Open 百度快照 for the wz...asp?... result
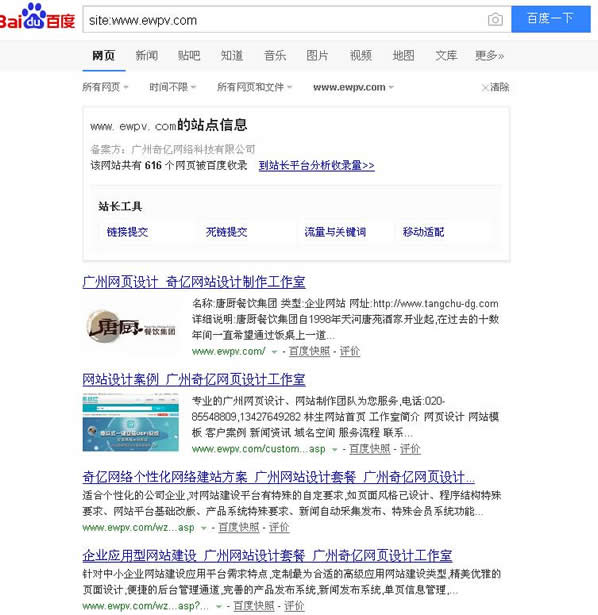 coord(254,606)
